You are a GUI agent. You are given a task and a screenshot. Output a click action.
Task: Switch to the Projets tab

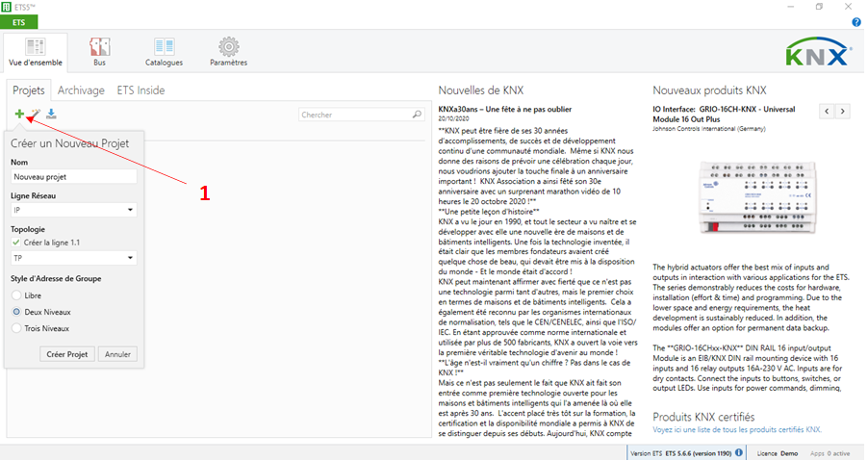[29, 90]
